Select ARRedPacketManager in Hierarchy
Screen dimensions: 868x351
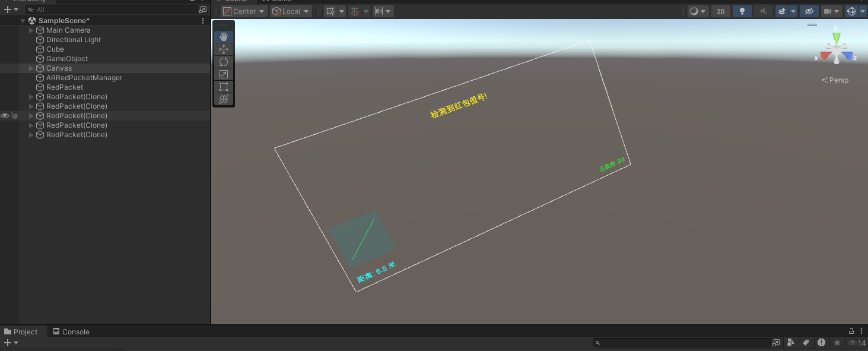coord(84,78)
